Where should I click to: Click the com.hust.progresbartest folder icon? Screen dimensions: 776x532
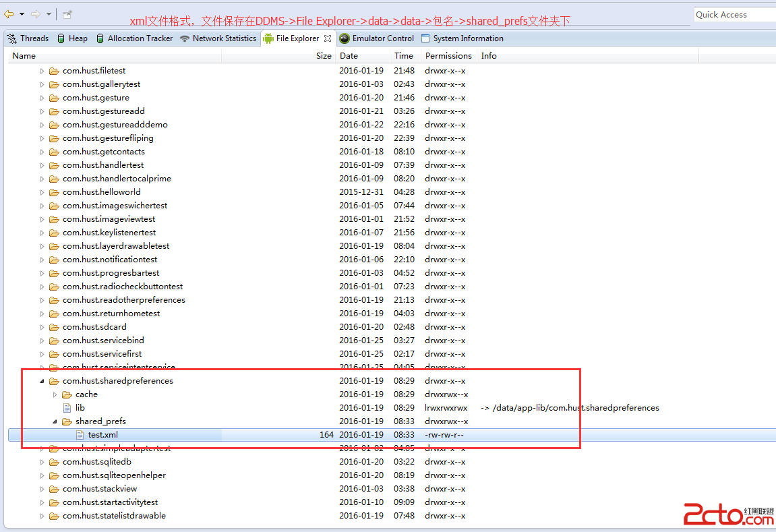[x=54, y=273]
